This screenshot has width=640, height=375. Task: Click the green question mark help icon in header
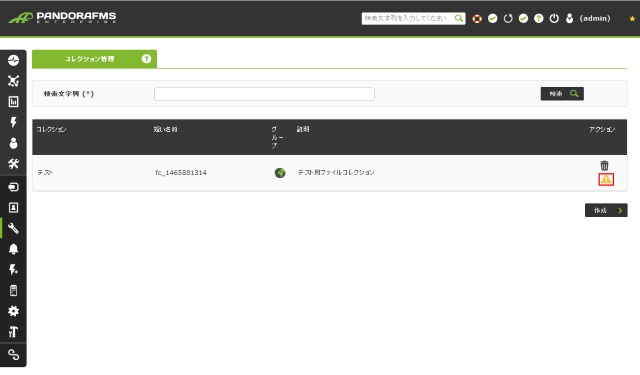coord(539,18)
